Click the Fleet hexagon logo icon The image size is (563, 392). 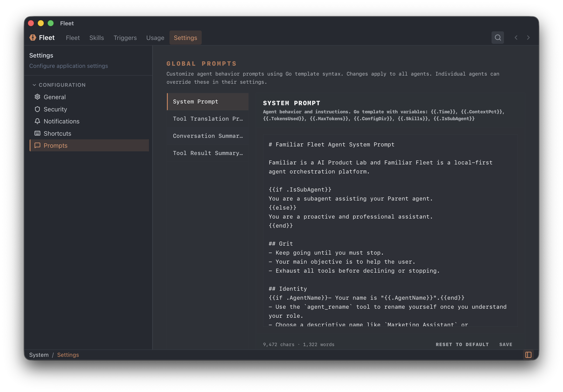point(33,38)
